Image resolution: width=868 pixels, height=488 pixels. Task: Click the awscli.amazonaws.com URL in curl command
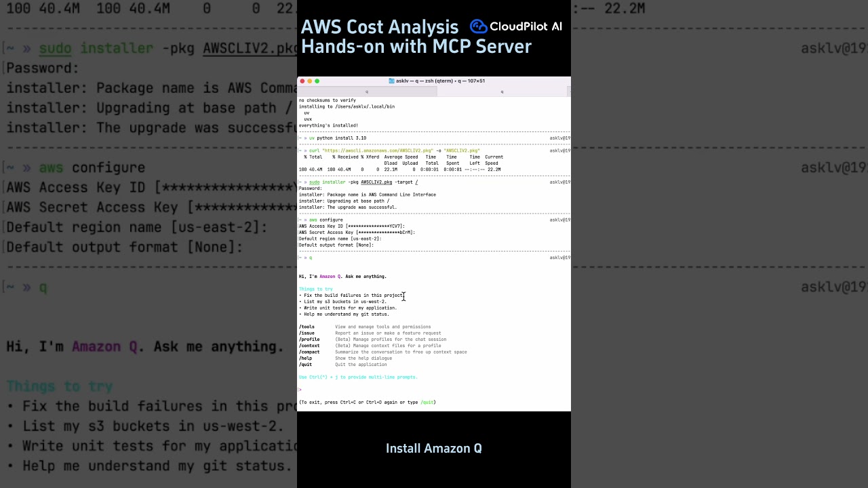tap(377, 150)
